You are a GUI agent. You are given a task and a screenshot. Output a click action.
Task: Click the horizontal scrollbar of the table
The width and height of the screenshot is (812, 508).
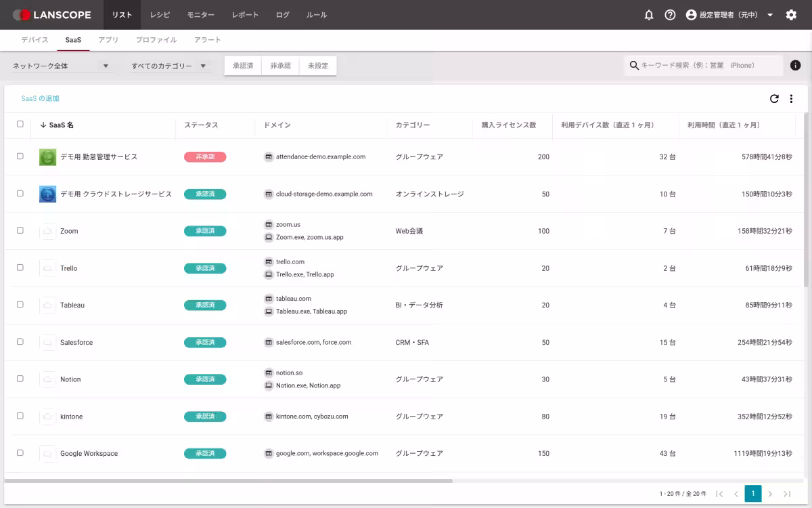228,481
